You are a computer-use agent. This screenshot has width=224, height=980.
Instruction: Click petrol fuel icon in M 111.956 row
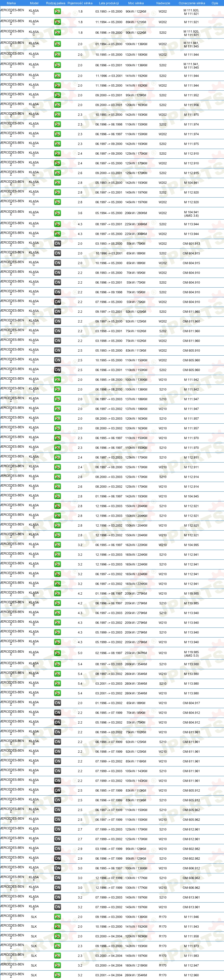[58, 105]
